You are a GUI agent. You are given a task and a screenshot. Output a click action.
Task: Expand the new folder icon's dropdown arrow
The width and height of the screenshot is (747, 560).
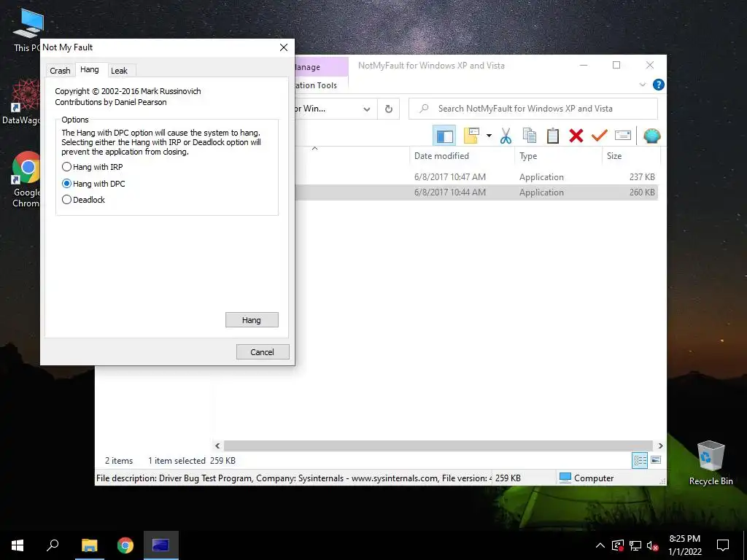click(489, 136)
